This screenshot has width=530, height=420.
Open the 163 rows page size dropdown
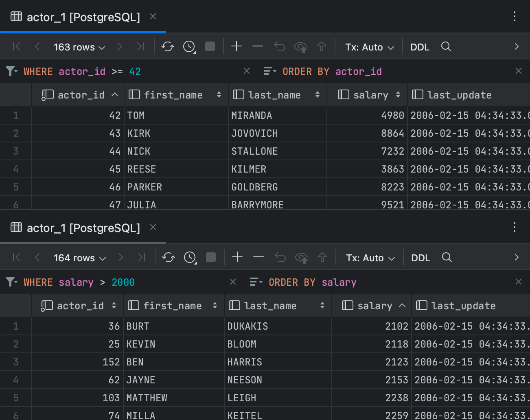[79, 47]
